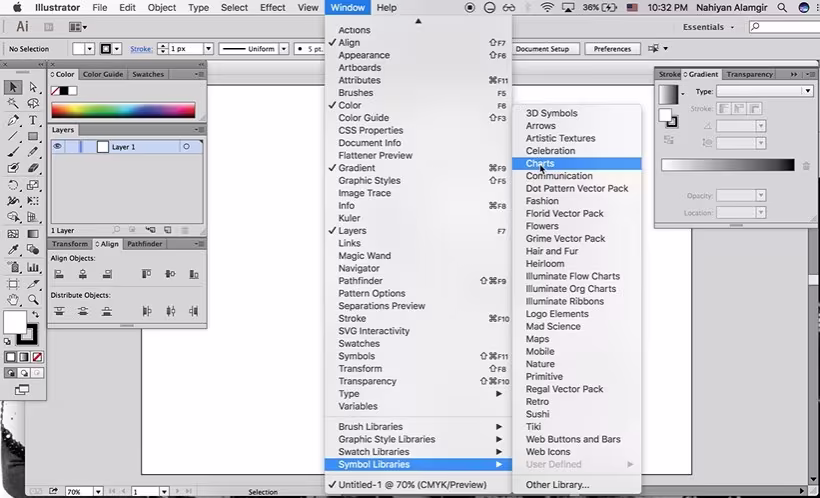Image resolution: width=820 pixels, height=498 pixels.
Task: Select the Column Graph tool
Action: tap(33, 267)
